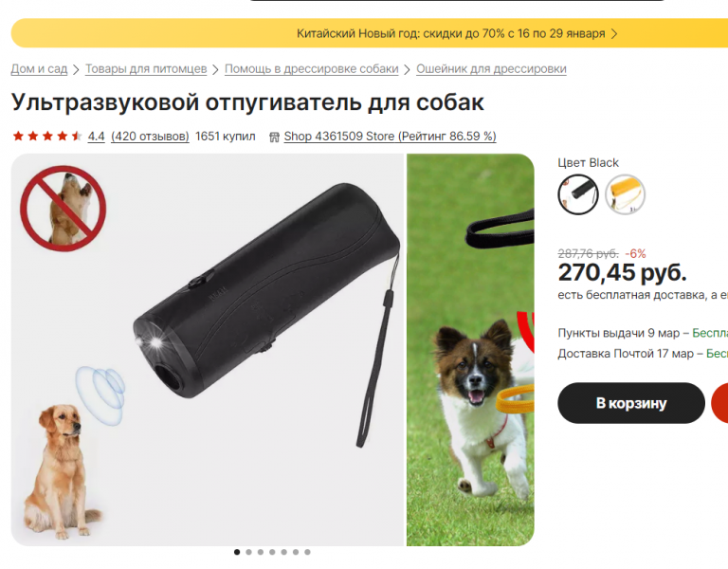Open Ошейник для дрессировки category link
This screenshot has height=569, width=728.
[x=491, y=68]
